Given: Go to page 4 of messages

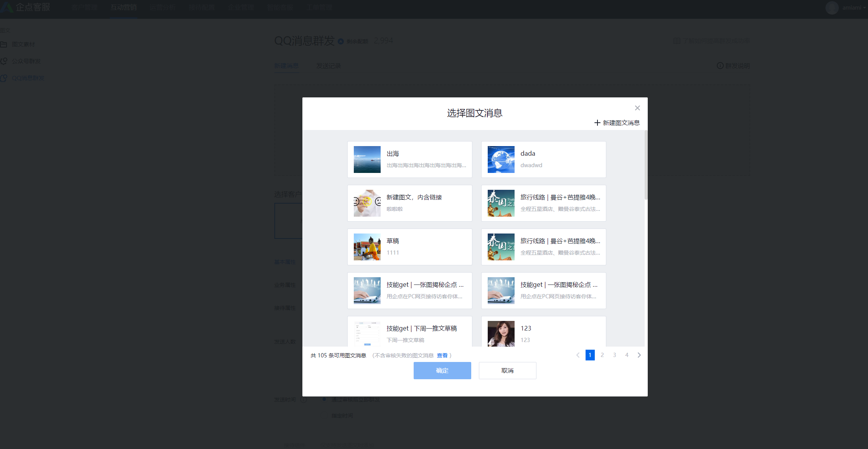Looking at the screenshot, I should click(627, 355).
